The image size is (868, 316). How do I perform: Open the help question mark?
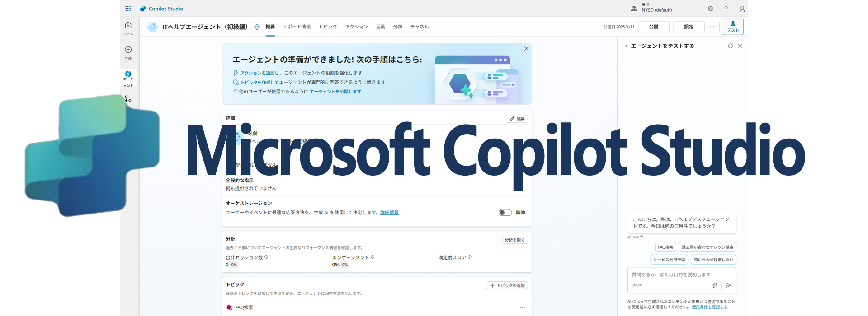(x=726, y=9)
